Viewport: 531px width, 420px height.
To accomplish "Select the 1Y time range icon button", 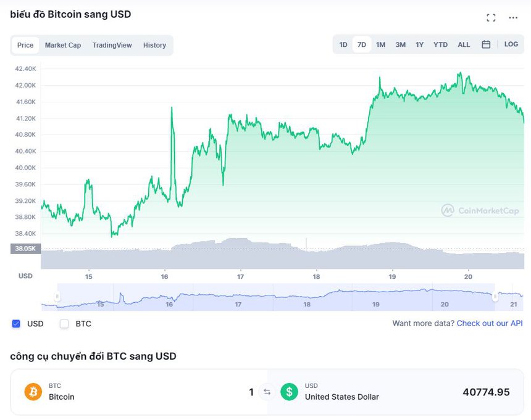I will point(420,44).
